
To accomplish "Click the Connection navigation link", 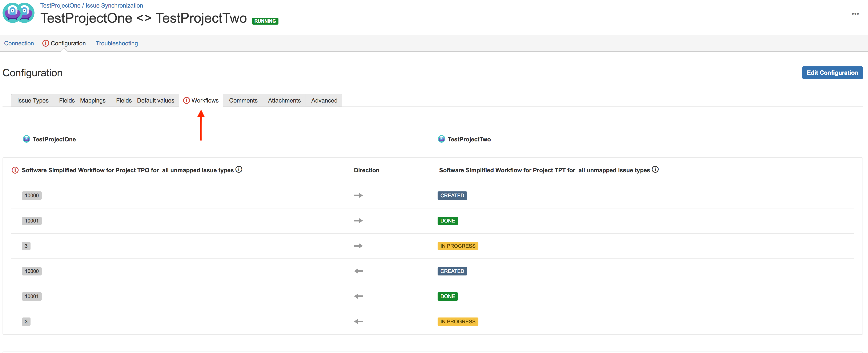I will point(19,43).
